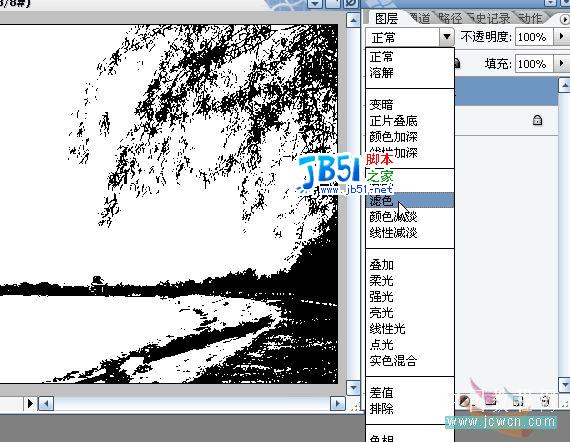The height and width of the screenshot is (442, 570).
Task: Create a new adjustment layer from panel footer
Action: (465, 401)
